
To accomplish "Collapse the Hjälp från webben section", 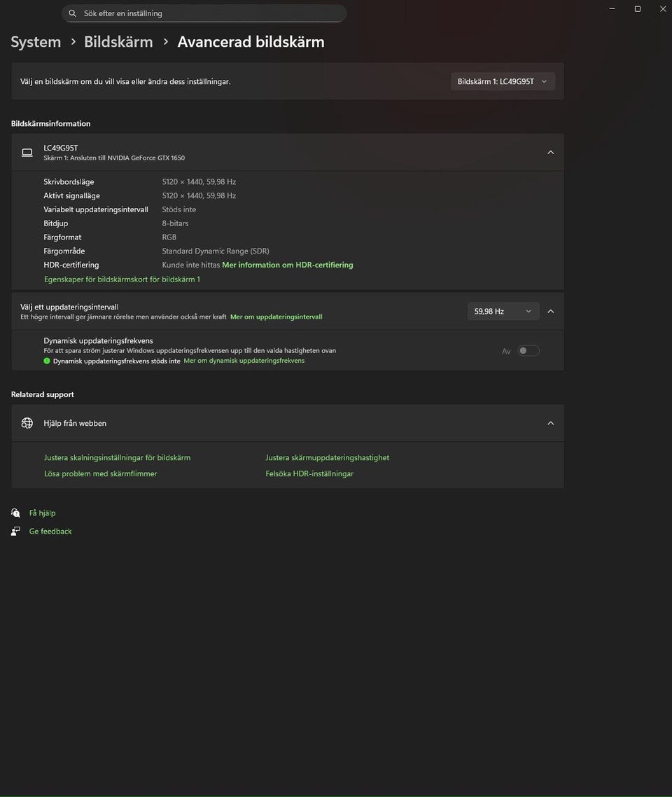I will click(x=550, y=423).
